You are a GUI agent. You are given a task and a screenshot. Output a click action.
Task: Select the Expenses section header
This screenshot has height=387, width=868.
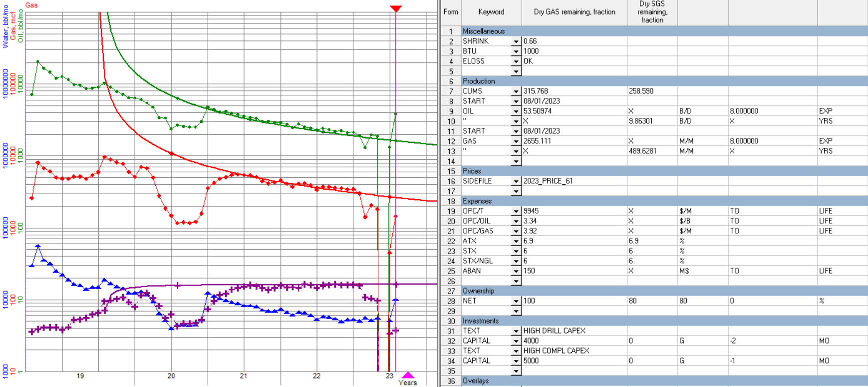(664, 201)
